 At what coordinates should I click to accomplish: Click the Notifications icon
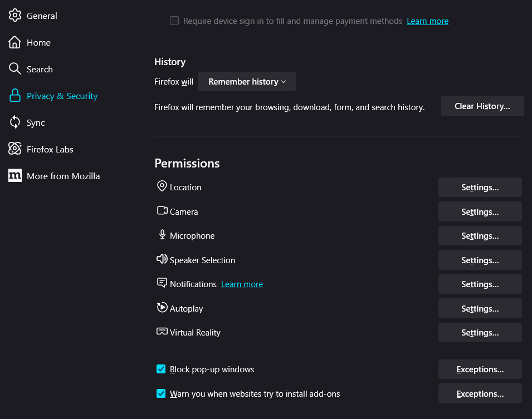[162, 283]
